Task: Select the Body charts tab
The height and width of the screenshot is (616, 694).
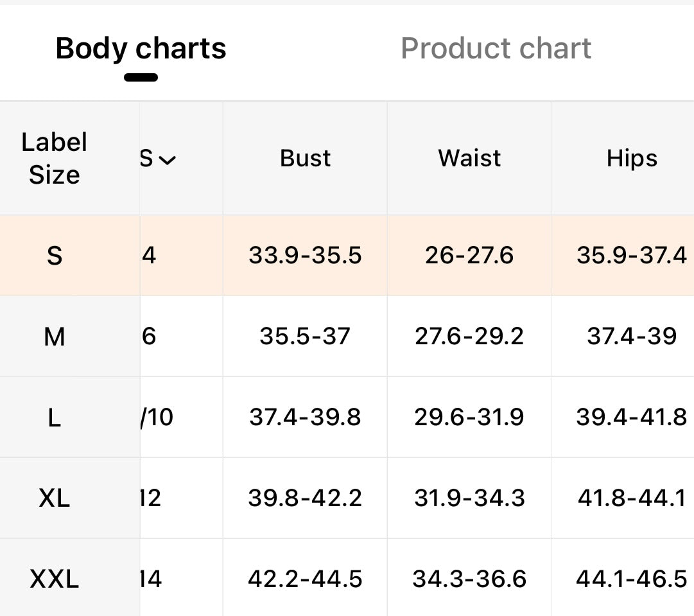Action: 141,49
